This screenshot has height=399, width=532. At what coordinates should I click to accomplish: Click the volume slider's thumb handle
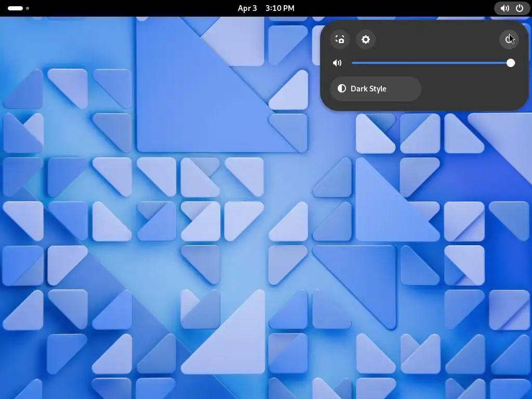pos(510,63)
